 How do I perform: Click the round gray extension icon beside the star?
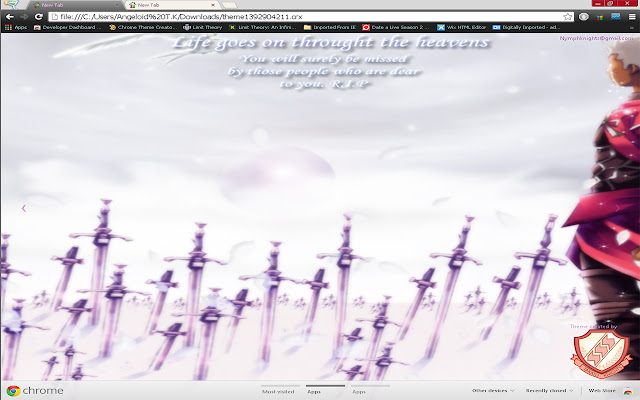pyautogui.click(x=584, y=17)
